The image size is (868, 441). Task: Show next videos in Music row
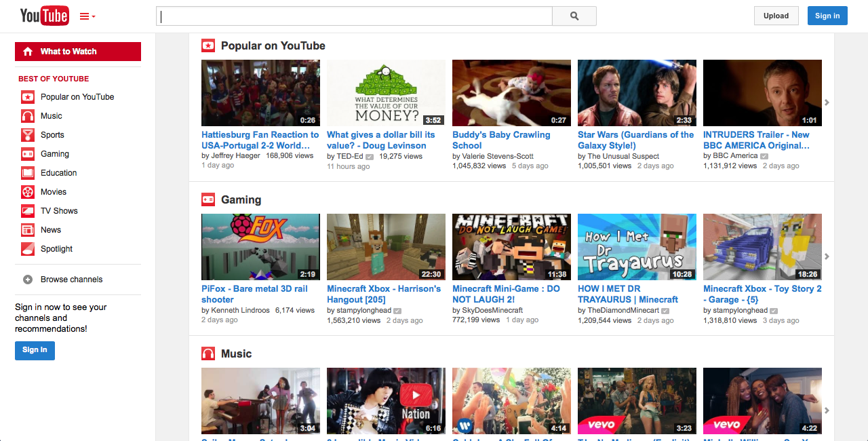[x=827, y=410]
